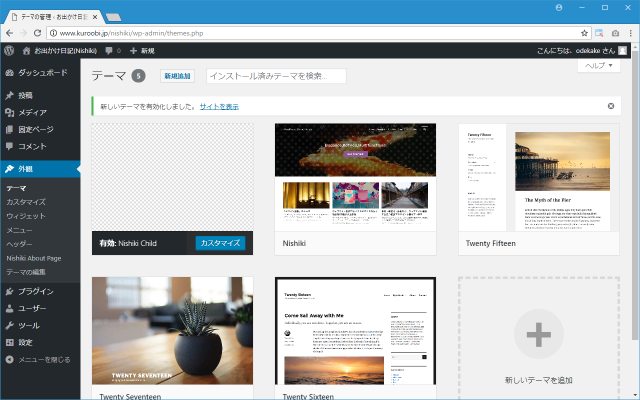Click the extension icon next to the star

click(599, 33)
